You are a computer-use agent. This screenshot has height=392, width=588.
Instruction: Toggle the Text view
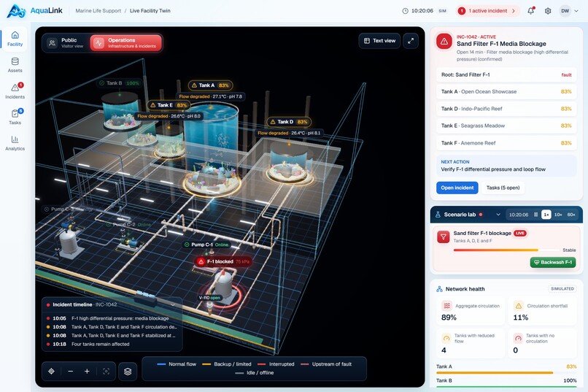[x=379, y=41]
